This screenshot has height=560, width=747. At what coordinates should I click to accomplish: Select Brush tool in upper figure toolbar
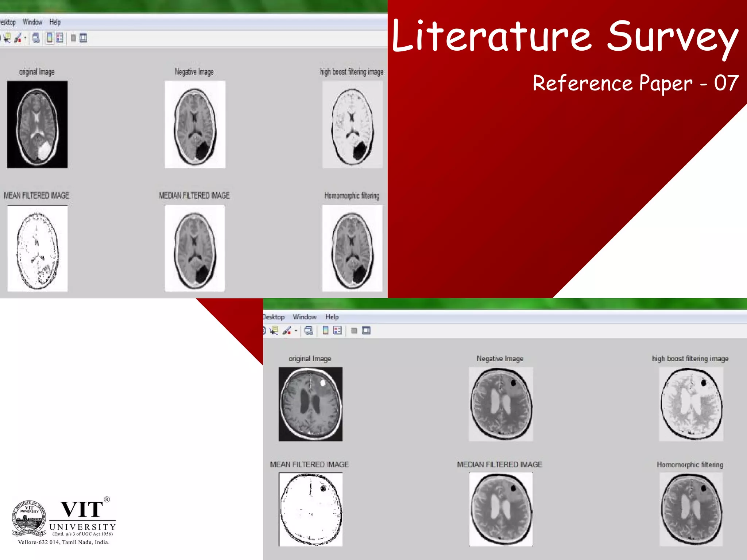tap(18, 38)
